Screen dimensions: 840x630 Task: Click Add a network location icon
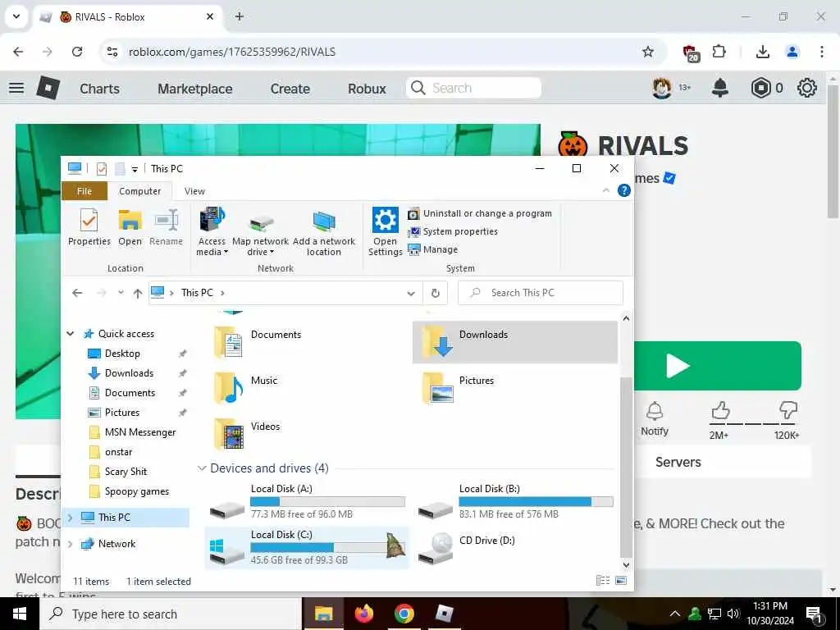tap(323, 231)
